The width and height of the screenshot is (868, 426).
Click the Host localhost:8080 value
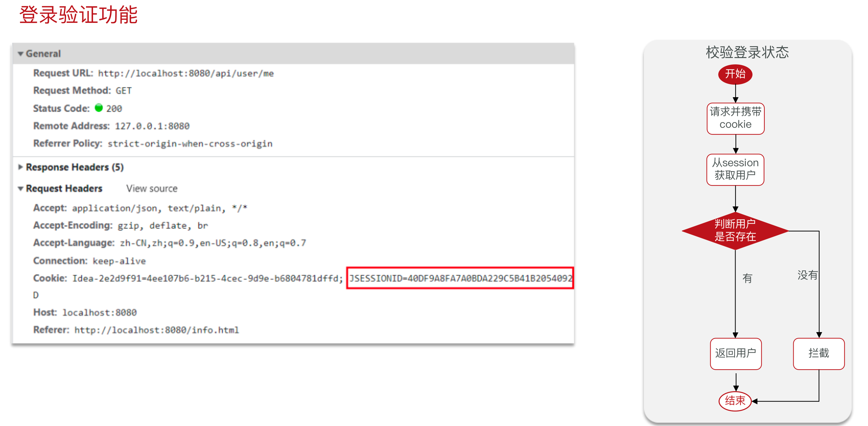pyautogui.click(x=100, y=313)
